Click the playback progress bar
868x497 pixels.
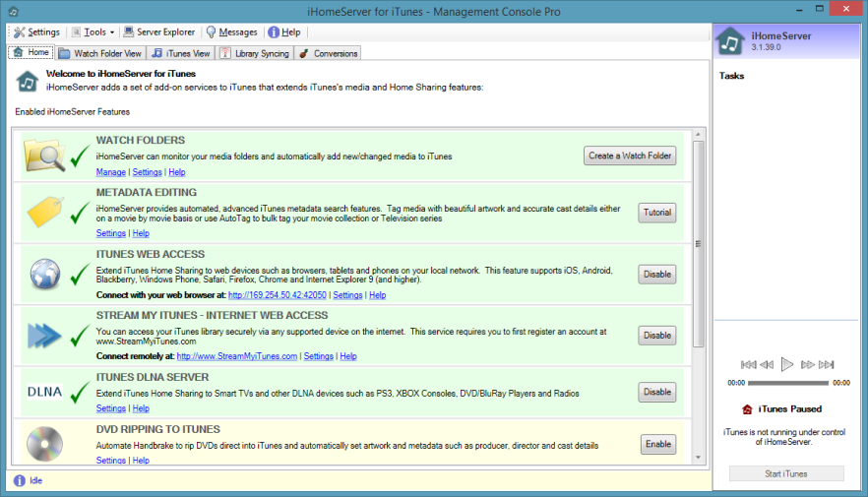(787, 382)
